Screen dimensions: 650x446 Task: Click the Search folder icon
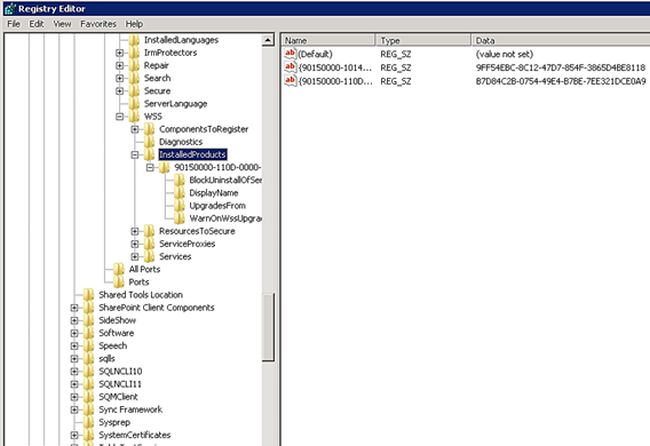coord(134,78)
